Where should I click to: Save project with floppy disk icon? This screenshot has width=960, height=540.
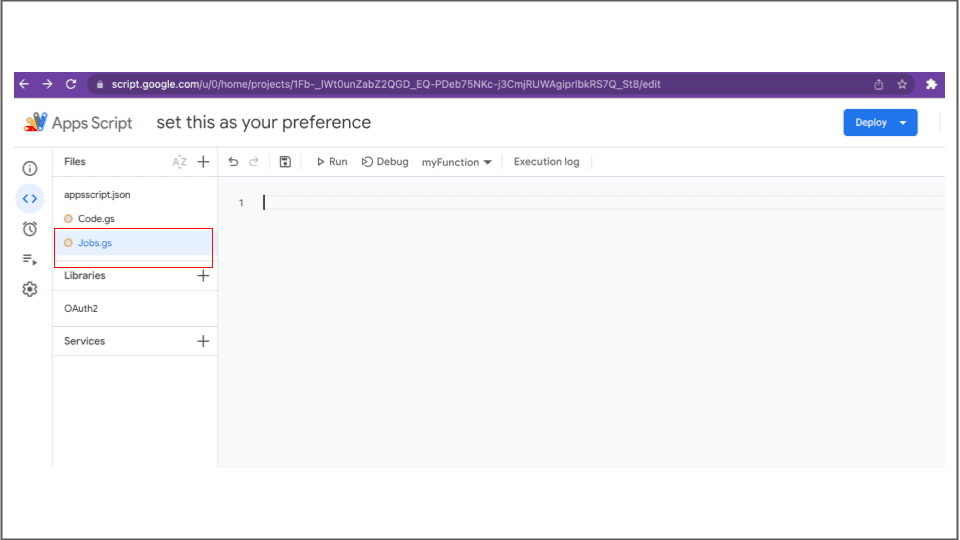click(x=285, y=162)
